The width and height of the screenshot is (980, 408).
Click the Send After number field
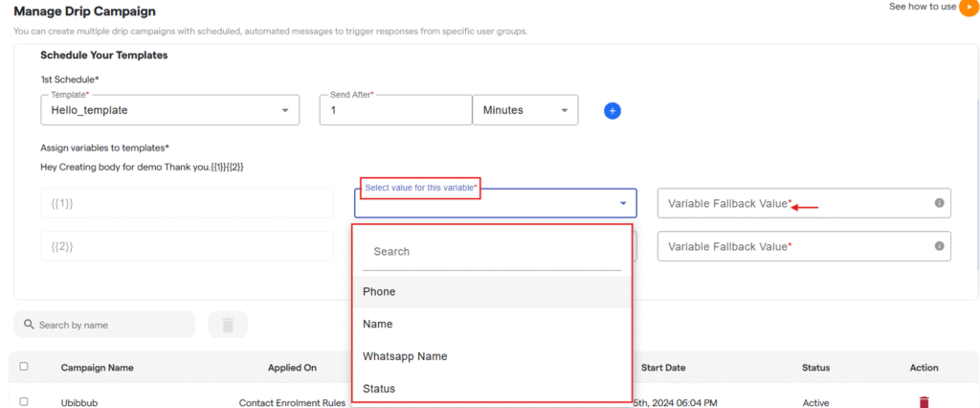coord(395,110)
